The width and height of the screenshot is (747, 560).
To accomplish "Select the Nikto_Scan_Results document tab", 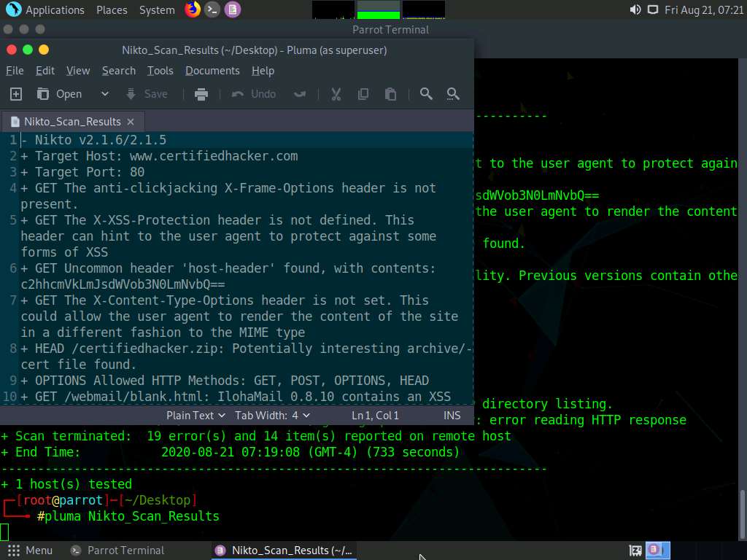I will click(72, 122).
